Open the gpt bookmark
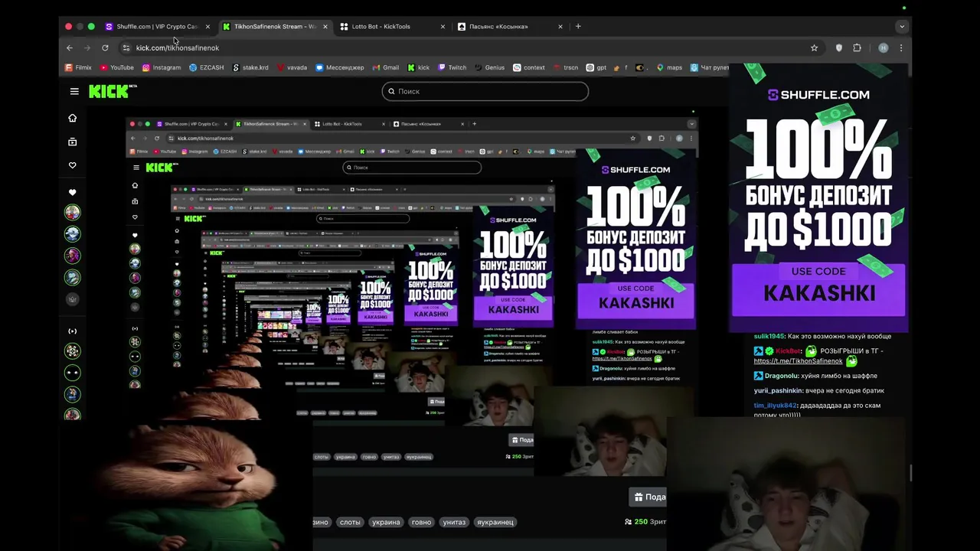The image size is (980, 551). [596, 67]
